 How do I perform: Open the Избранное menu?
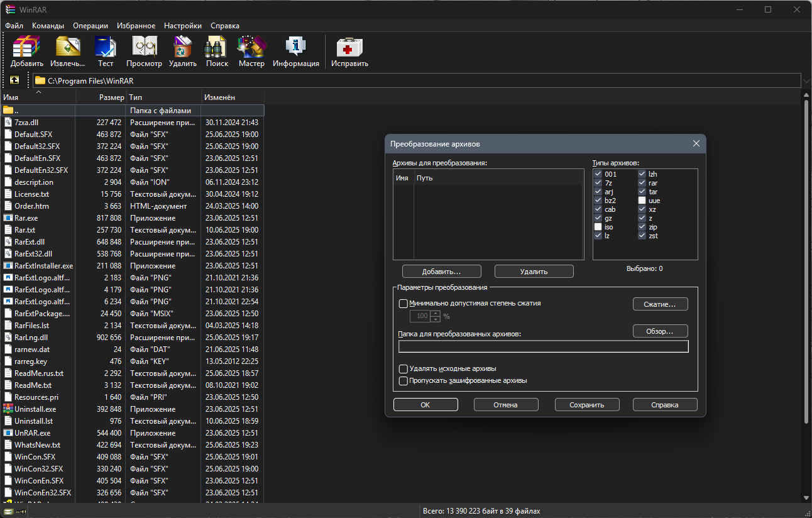136,26
